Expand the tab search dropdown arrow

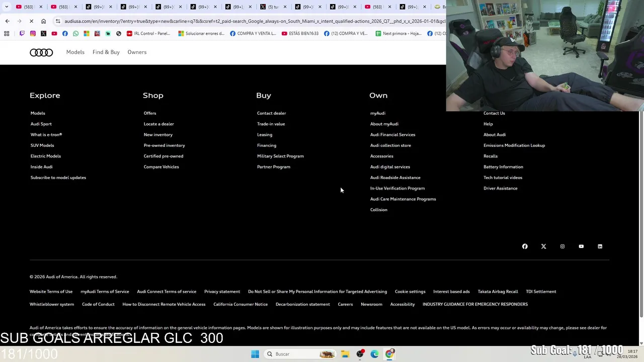pos(7,7)
